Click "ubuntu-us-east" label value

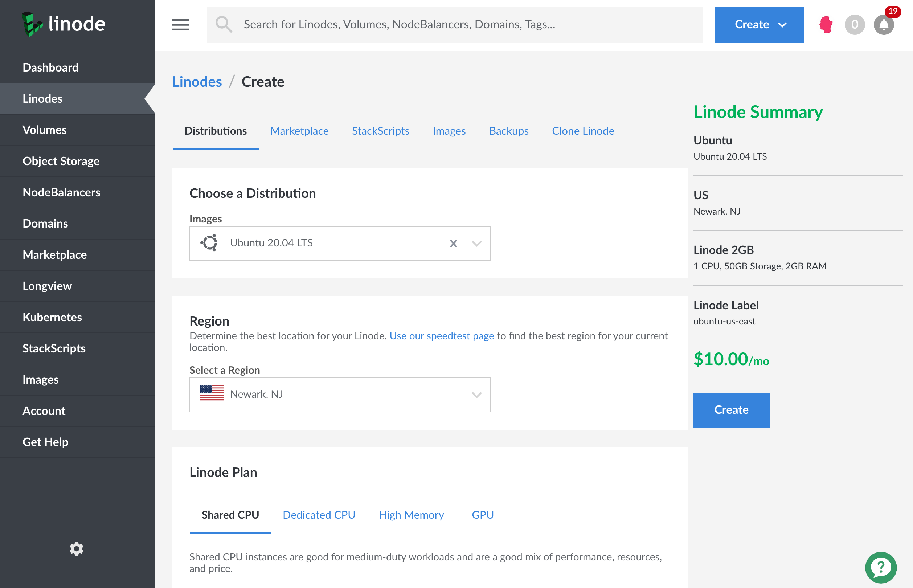[724, 322]
